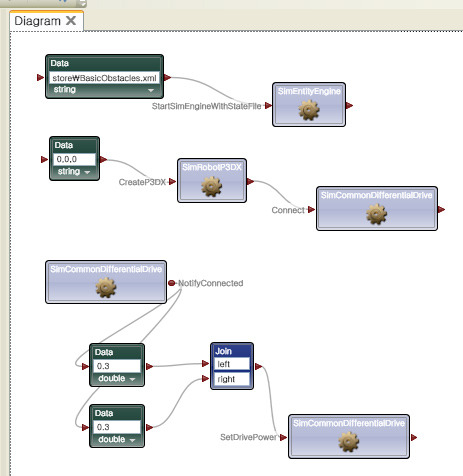Click the input pin of SimEntityEngine block
Viewport: 463px width, 476px height.
coord(268,106)
